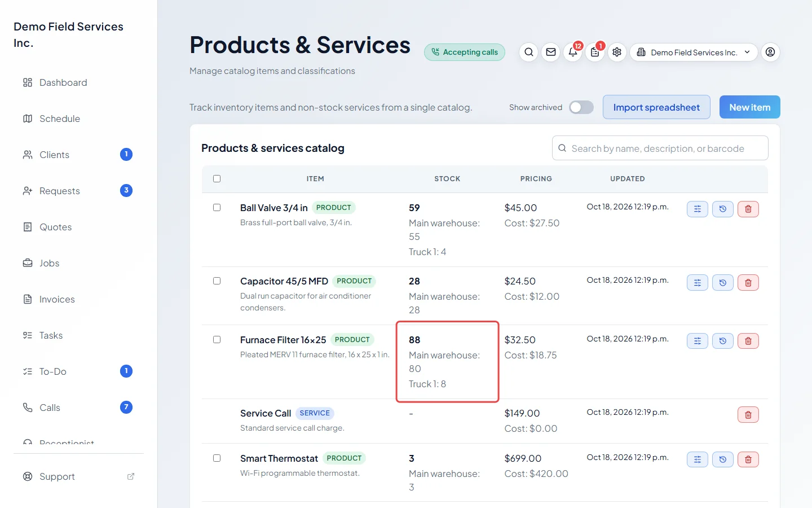This screenshot has width=812, height=508.
Task: Open the user profile avatar icon
Action: point(770,52)
